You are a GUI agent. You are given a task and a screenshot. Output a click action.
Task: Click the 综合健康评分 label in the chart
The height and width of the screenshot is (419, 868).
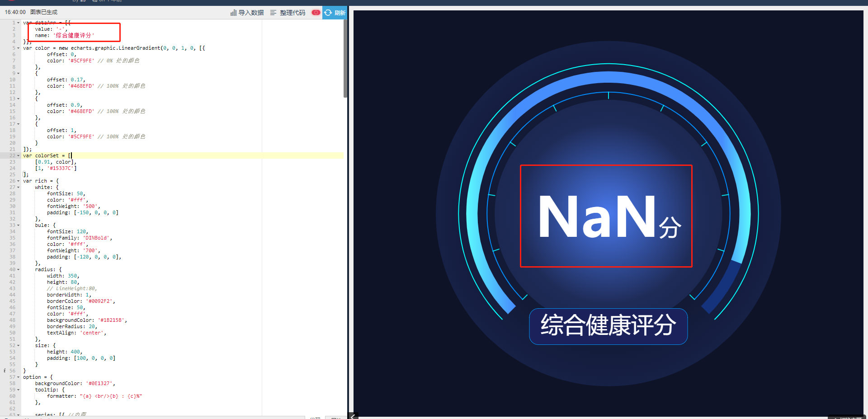(609, 326)
